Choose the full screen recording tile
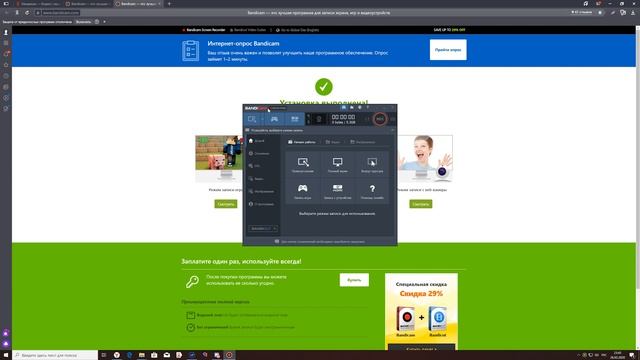 coord(338,165)
